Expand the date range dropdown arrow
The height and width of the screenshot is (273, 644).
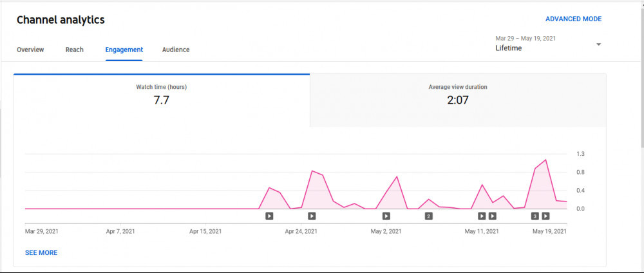598,44
